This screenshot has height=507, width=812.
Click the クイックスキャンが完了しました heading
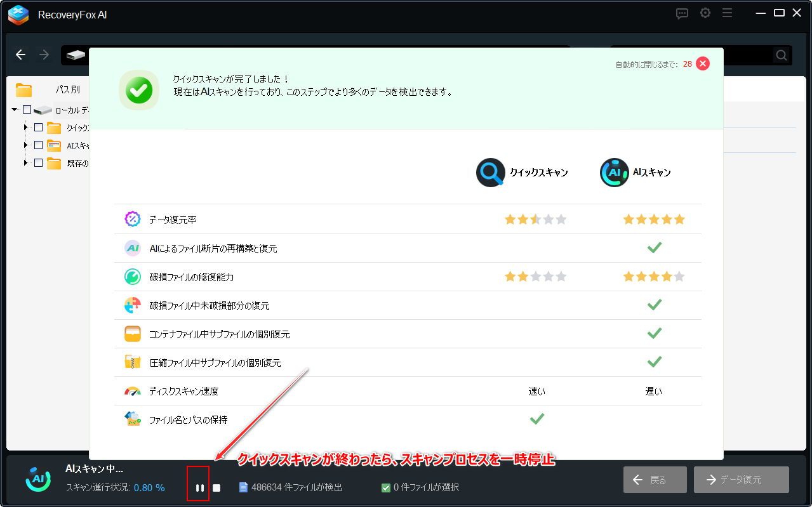click(231, 79)
